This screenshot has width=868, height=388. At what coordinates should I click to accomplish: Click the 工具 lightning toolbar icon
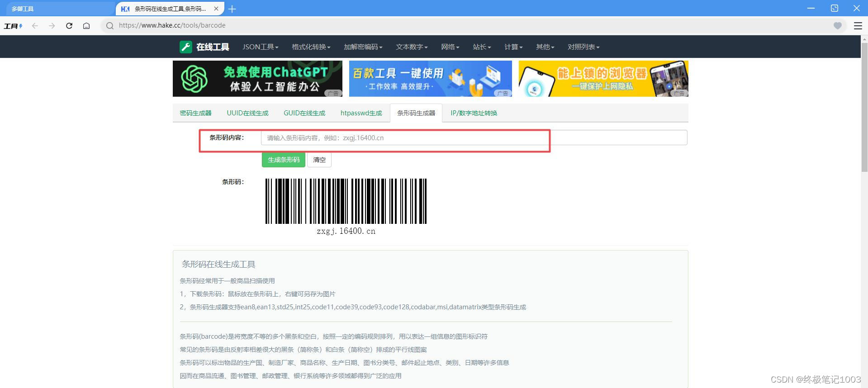tap(13, 26)
